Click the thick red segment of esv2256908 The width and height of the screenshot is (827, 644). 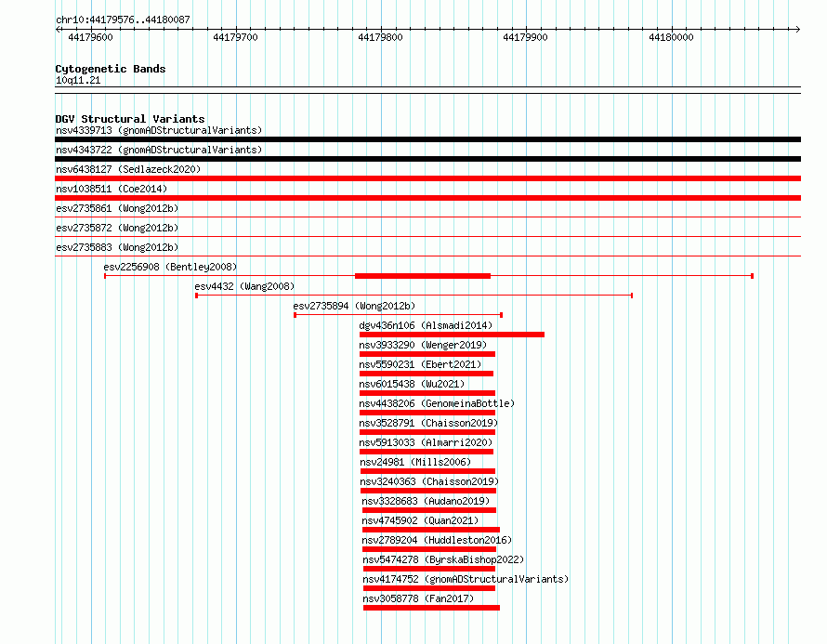(423, 276)
